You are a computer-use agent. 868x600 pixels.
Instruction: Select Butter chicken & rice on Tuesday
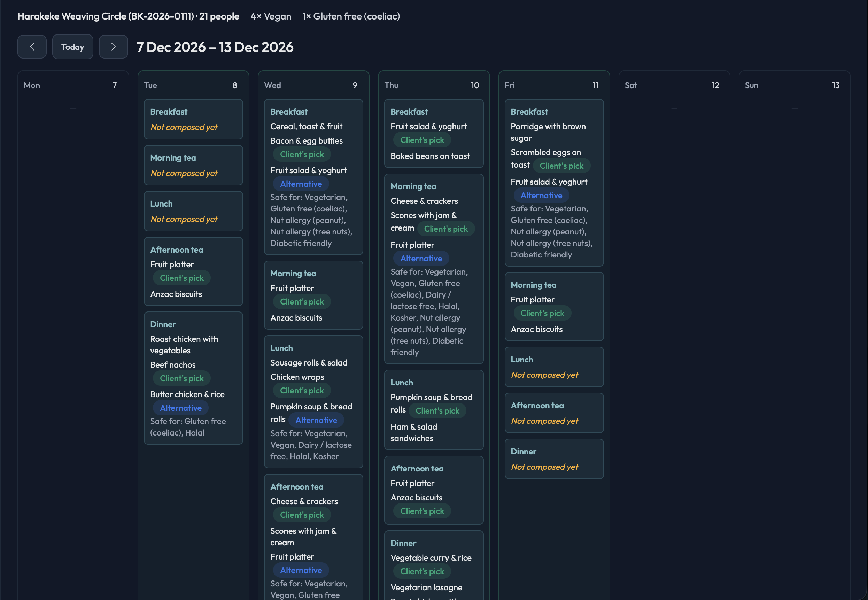tap(187, 394)
